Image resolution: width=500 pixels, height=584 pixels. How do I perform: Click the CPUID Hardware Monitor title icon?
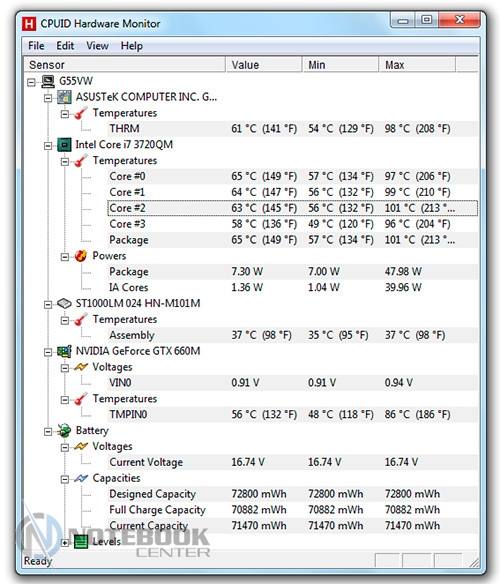[29, 23]
